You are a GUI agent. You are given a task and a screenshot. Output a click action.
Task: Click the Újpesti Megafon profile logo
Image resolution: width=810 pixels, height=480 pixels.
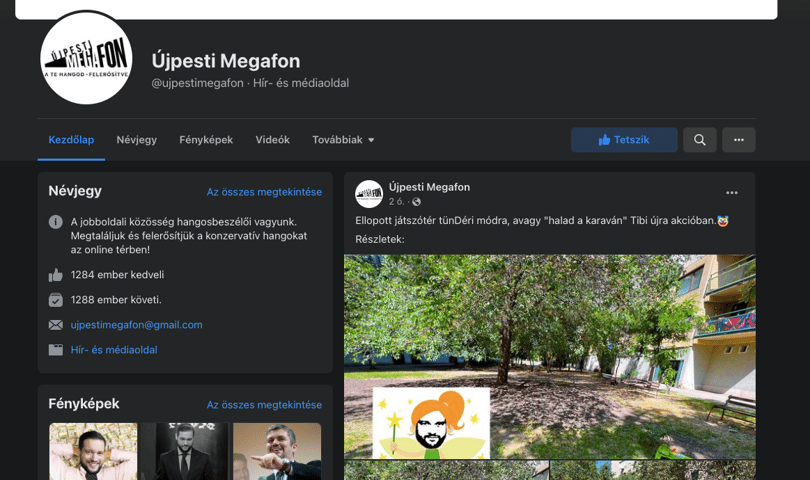point(86,58)
